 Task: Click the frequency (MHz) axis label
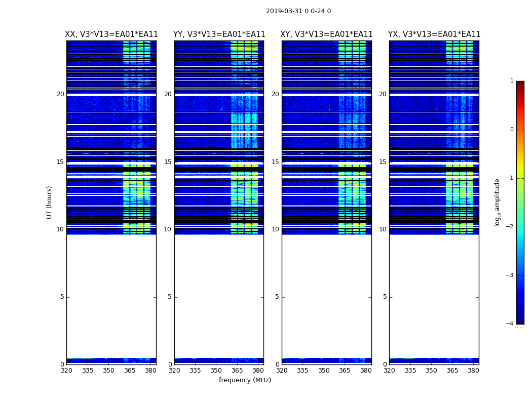click(x=245, y=380)
